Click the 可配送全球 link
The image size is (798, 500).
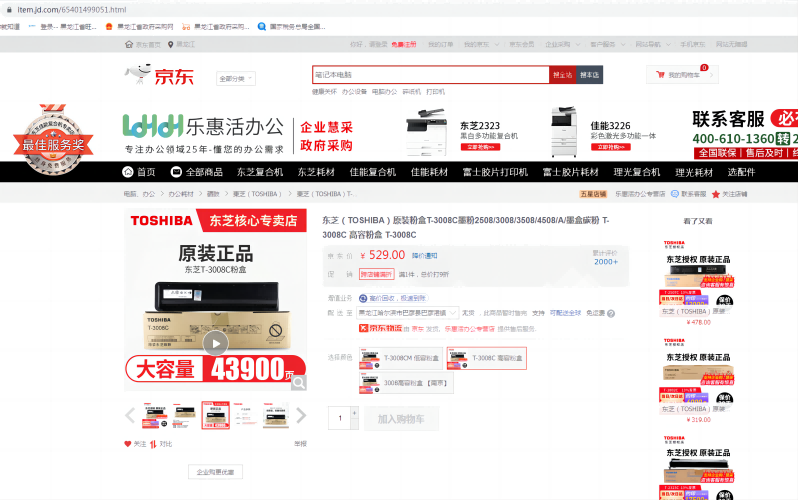pyautogui.click(x=565, y=313)
